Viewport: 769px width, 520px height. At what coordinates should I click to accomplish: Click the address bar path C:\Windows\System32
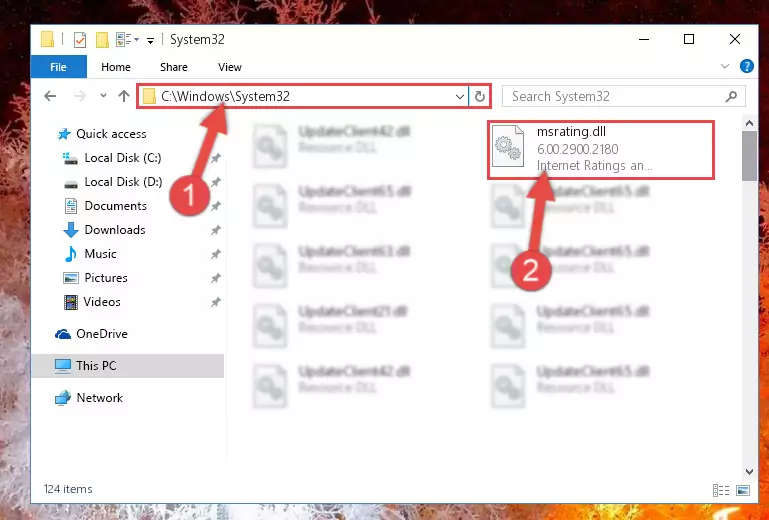tap(225, 96)
